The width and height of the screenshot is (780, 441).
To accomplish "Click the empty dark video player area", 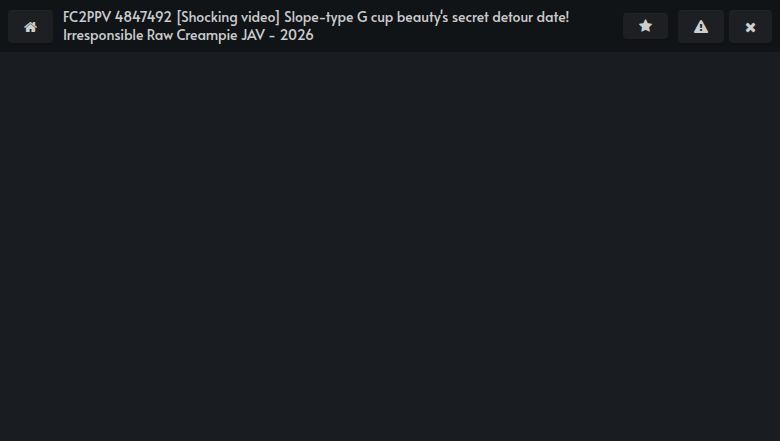I will click(x=390, y=246).
